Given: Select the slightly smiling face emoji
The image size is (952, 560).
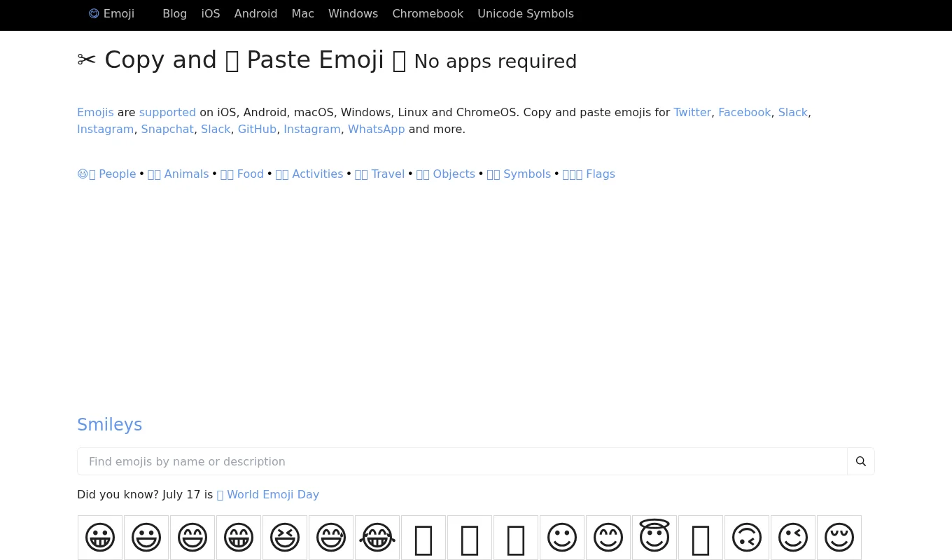Looking at the screenshot, I should point(562,538).
